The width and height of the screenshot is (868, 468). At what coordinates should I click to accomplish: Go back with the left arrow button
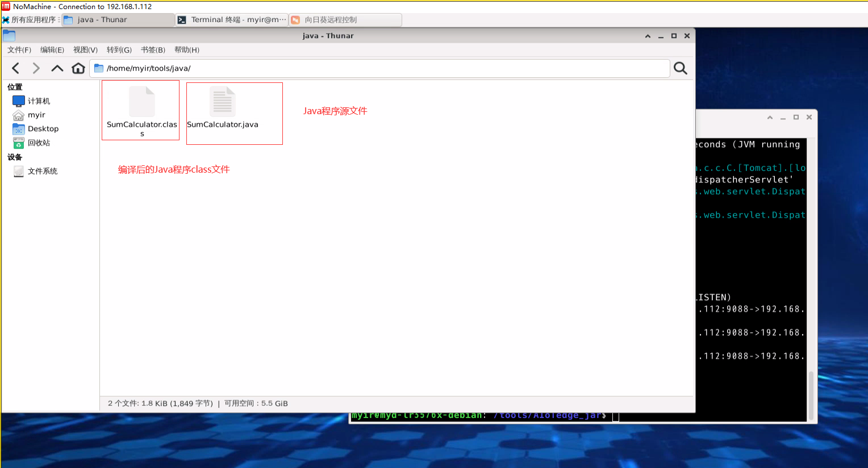tap(16, 69)
